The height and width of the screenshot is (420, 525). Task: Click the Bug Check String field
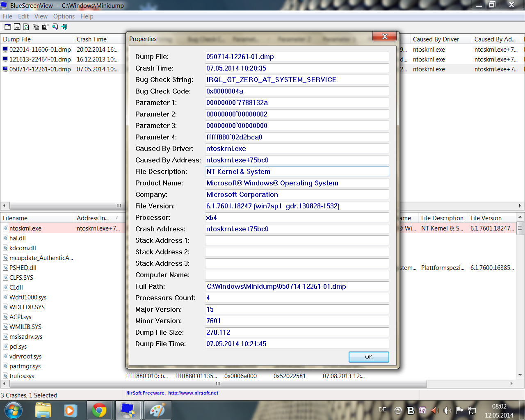click(297, 80)
